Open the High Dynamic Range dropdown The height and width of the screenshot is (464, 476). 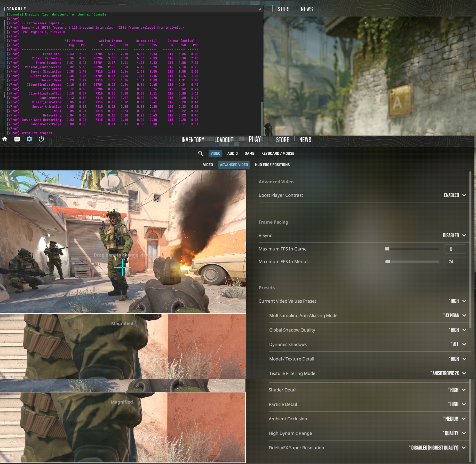pyautogui.click(x=454, y=433)
